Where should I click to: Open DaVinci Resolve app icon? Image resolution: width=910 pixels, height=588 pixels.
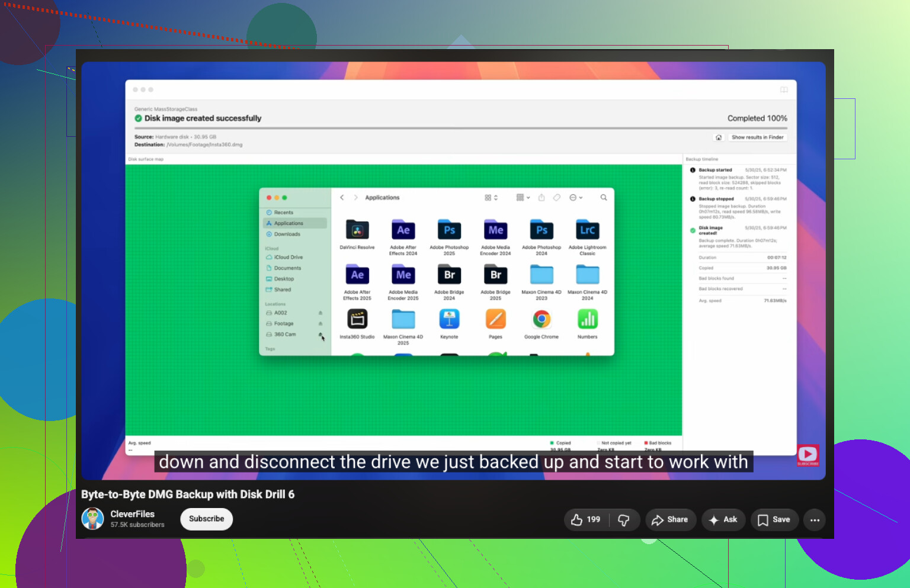357,230
